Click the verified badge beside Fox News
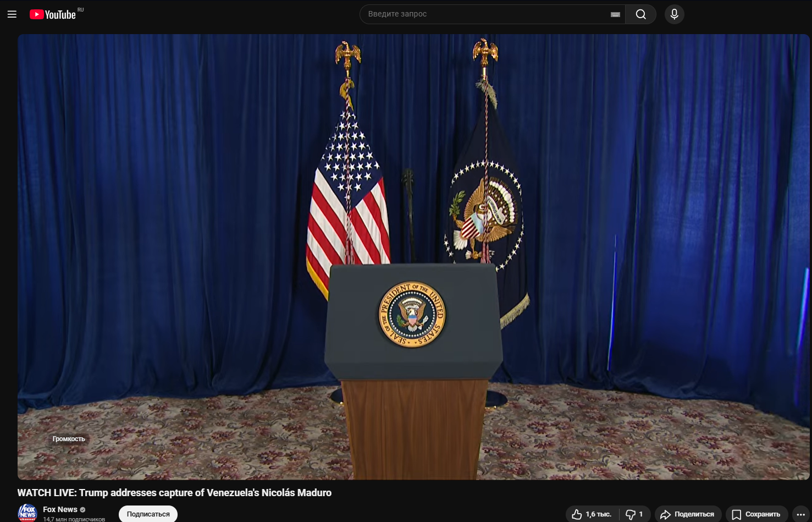812x522 pixels. pos(83,510)
